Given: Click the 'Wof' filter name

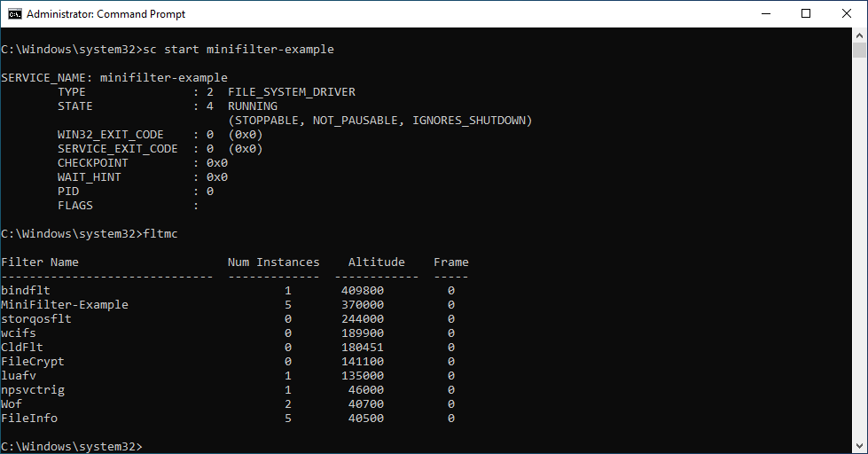Looking at the screenshot, I should click(x=12, y=404).
